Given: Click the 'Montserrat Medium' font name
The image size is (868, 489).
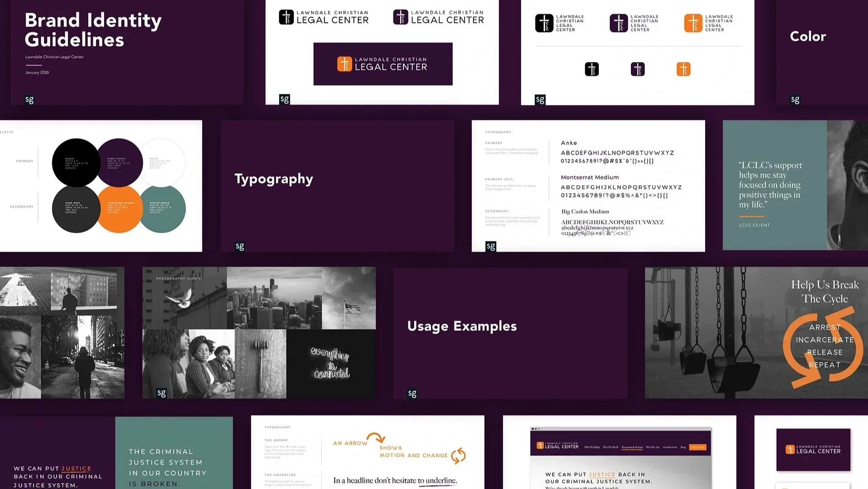Looking at the screenshot, I should [x=590, y=177].
